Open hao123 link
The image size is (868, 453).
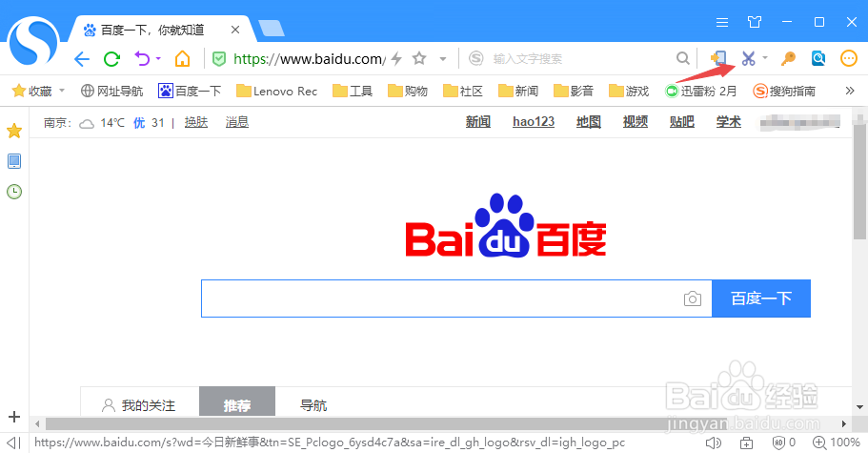[x=534, y=122]
